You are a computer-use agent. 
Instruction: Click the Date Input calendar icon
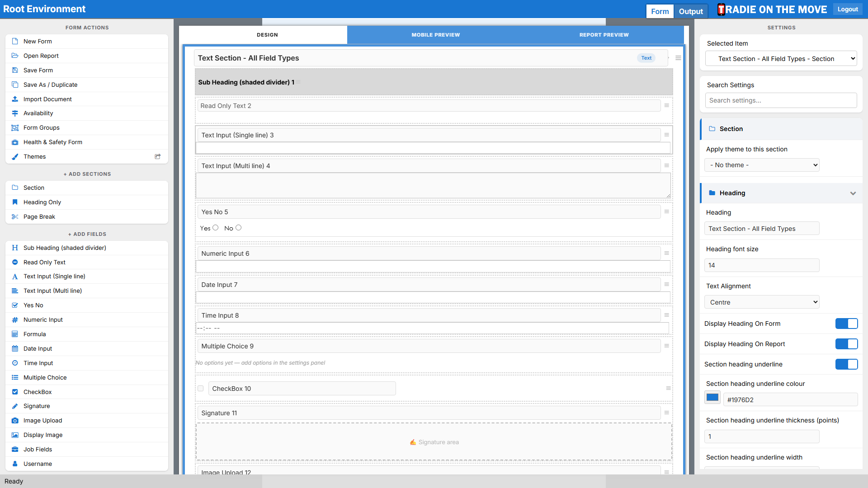pos(15,348)
